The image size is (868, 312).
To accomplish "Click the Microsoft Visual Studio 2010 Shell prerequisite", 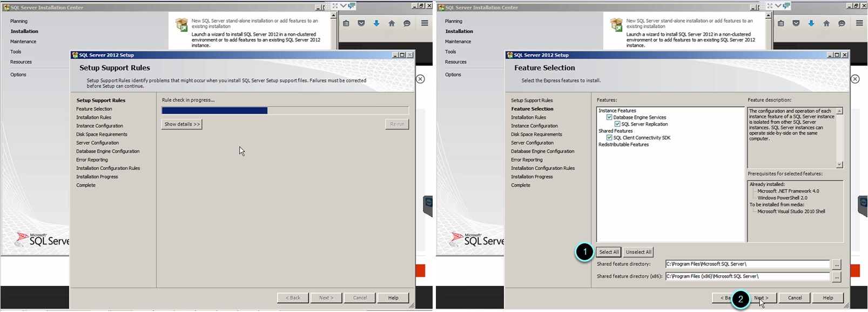I will tap(791, 211).
